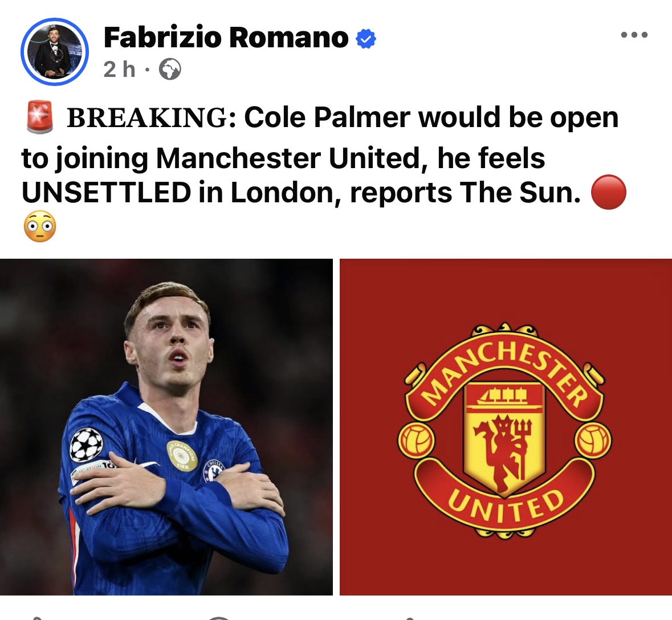
Task: Open the Fabrizio Romano page name link
Action: (x=226, y=38)
